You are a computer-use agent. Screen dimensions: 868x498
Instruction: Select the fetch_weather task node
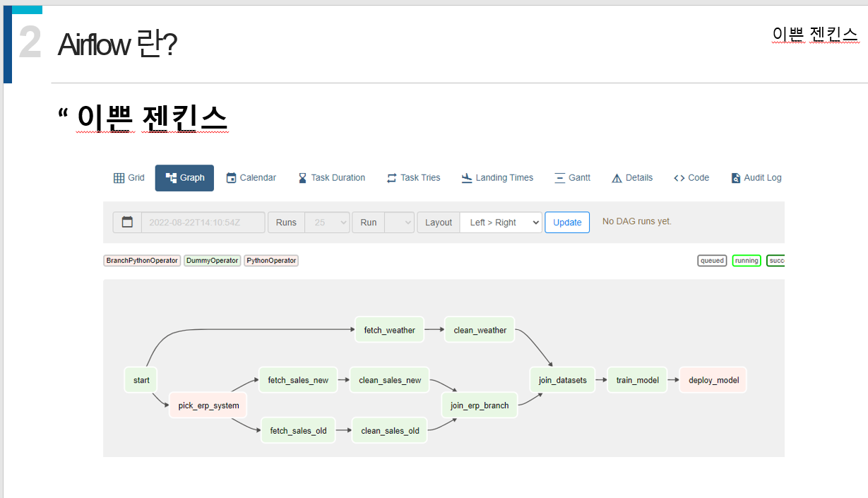tap(390, 330)
